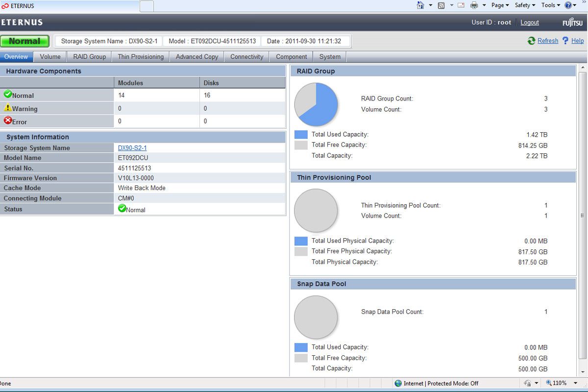Open the Advanced Copy tab

click(x=197, y=57)
